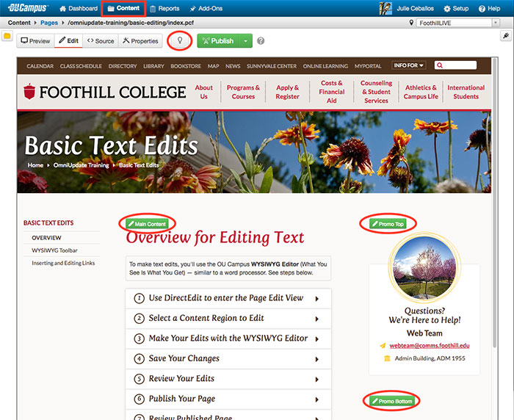Click green Promo Bottom edit button
The height and width of the screenshot is (420, 514).
391,401
